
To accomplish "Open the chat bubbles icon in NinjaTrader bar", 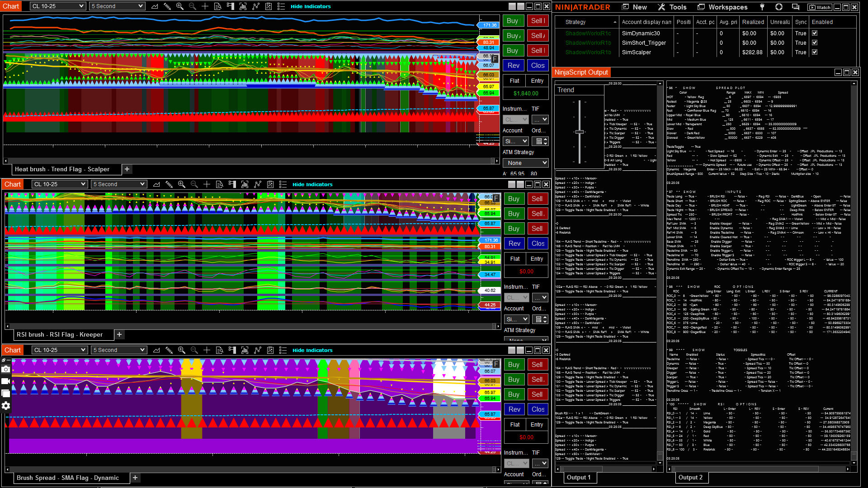I will click(795, 7).
